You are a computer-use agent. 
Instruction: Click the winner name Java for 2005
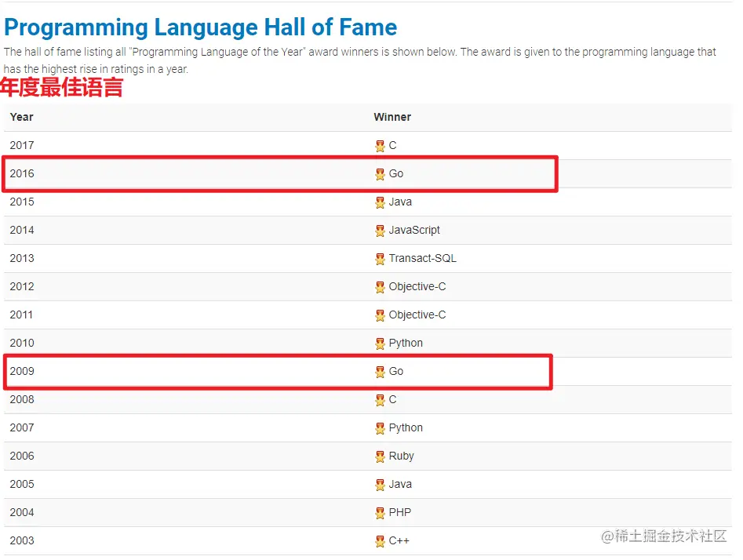[x=400, y=484]
